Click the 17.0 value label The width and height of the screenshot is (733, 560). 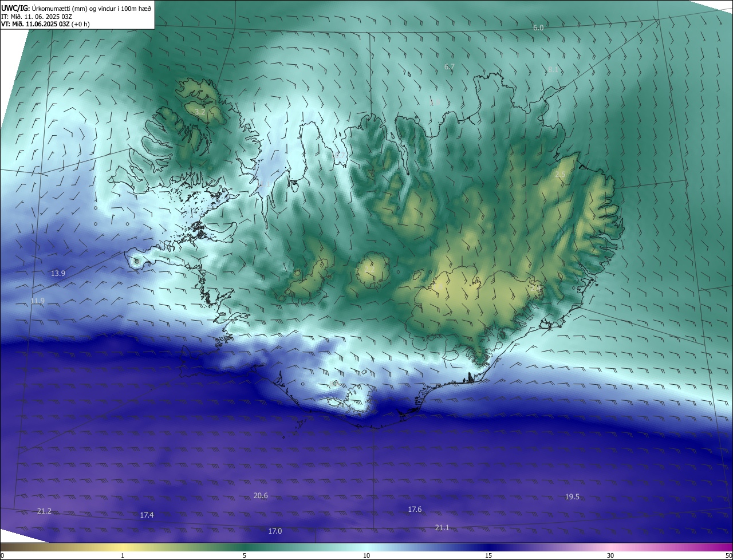coord(275,532)
